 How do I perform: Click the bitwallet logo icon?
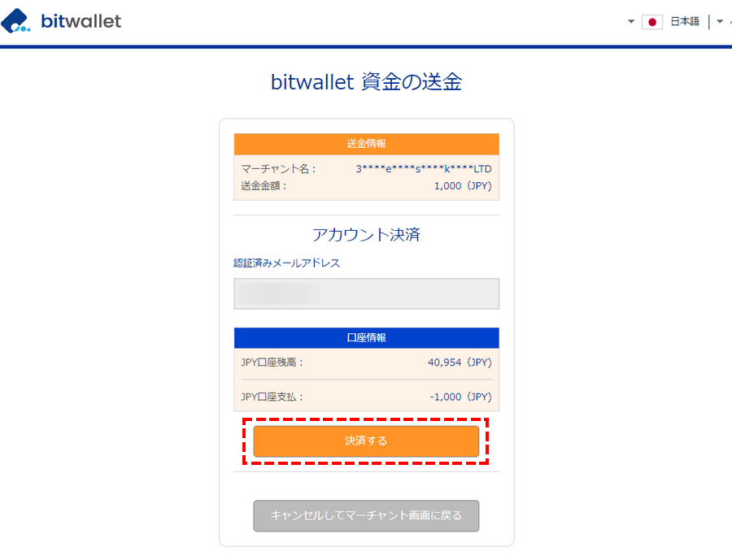(15, 20)
